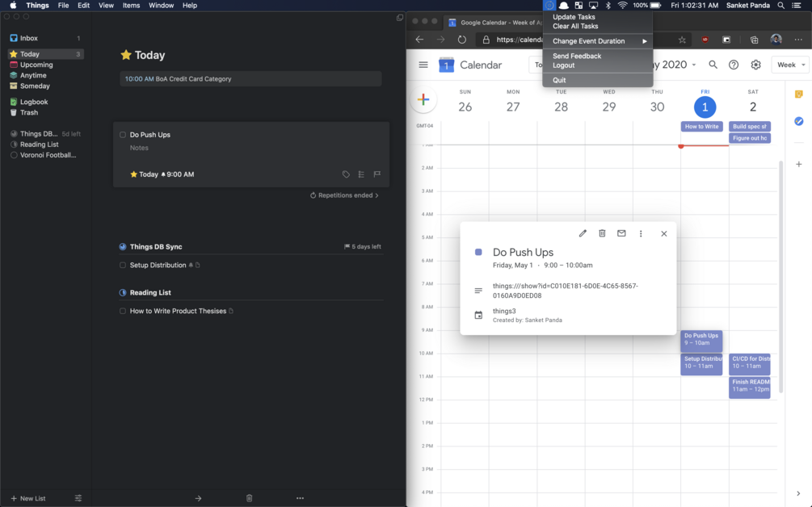Screen dimensions: 812x507
Task: Click the deadline flag icon in the to-do
Action: click(x=377, y=174)
